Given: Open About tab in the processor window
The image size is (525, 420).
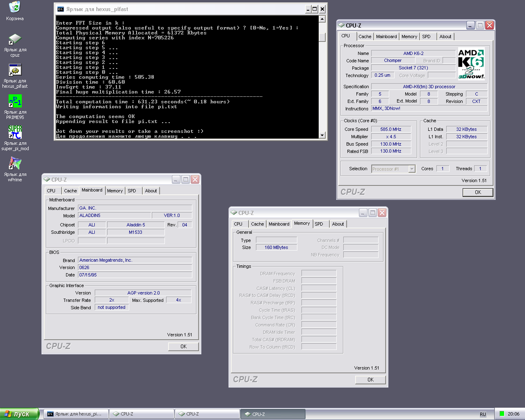Looking at the screenshot, I should (x=445, y=37).
